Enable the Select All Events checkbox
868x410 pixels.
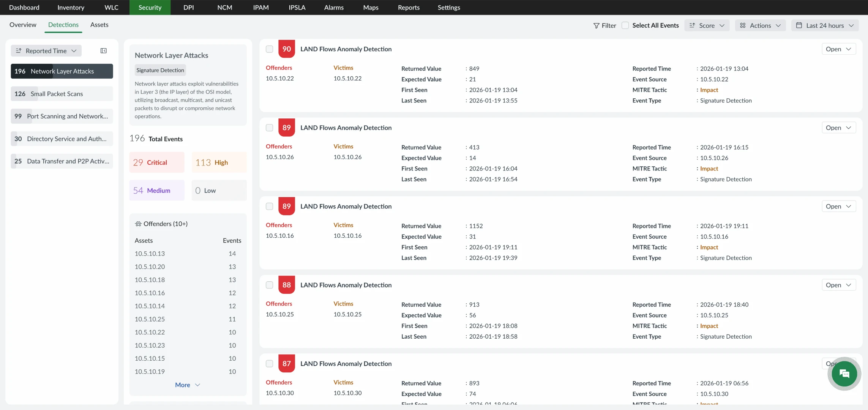(x=625, y=25)
